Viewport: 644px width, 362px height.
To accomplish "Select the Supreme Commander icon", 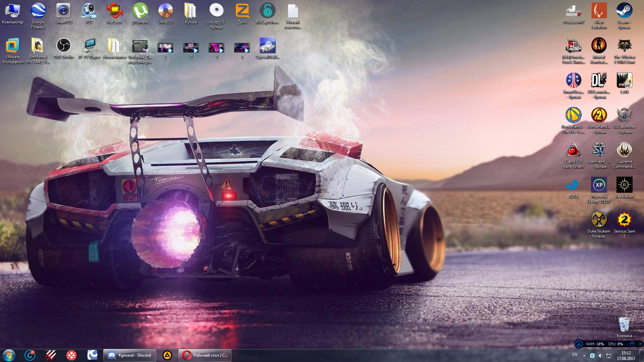I will tap(624, 155).
